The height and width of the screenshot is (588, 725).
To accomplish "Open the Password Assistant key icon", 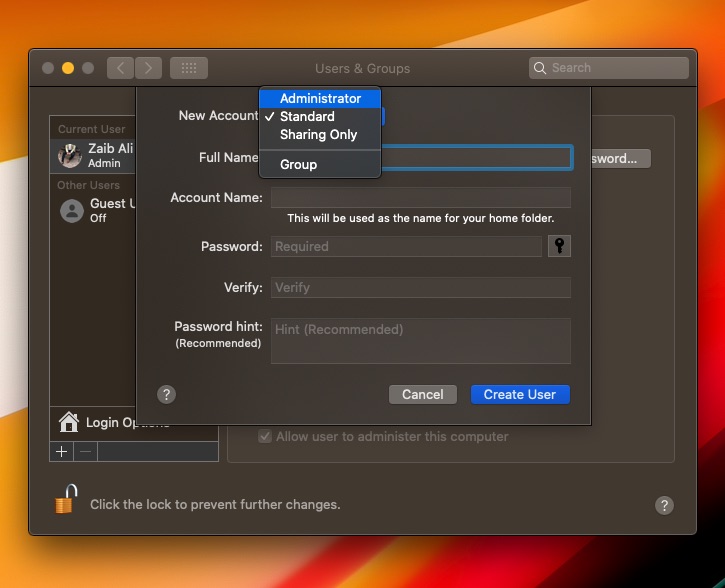I will click(559, 245).
